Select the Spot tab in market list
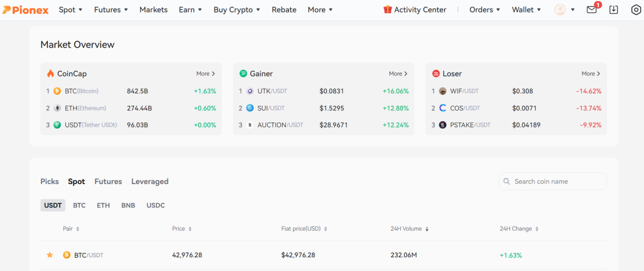Viewport: 644px width, 271px height. pyautogui.click(x=76, y=182)
